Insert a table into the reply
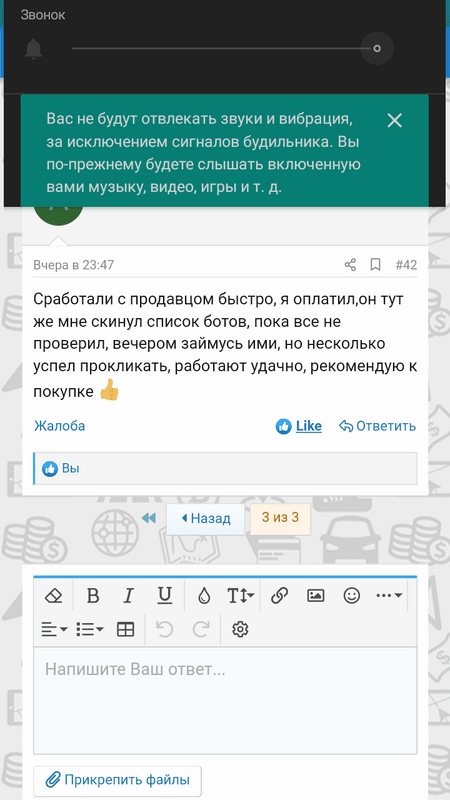Image resolution: width=450 pixels, height=800 pixels. (x=126, y=630)
